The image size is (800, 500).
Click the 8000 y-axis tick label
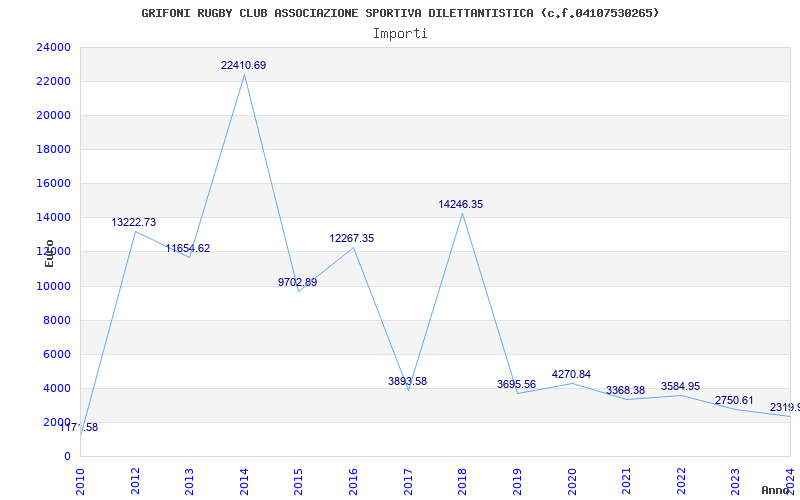tap(57, 320)
